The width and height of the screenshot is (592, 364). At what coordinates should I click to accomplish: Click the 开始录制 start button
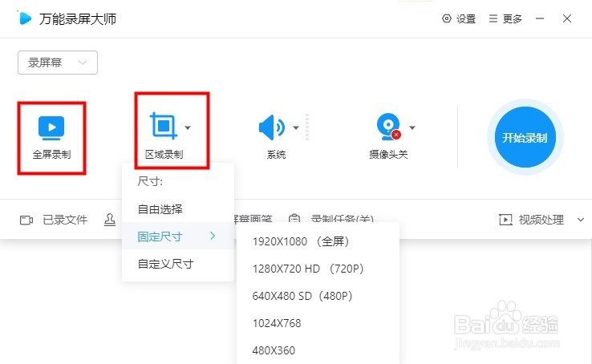(x=525, y=137)
